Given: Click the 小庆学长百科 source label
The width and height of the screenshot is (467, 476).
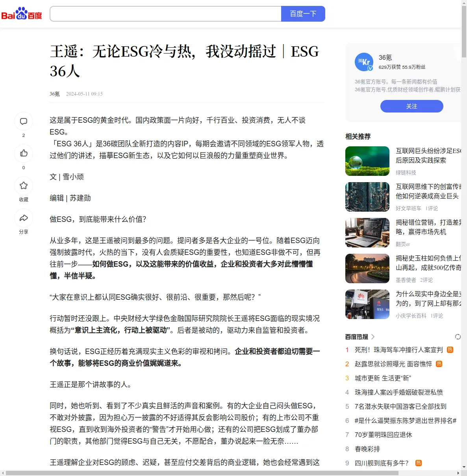Looking at the screenshot, I should (x=411, y=316).
